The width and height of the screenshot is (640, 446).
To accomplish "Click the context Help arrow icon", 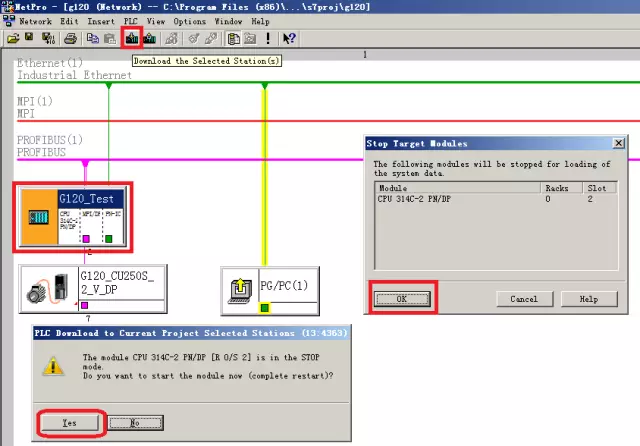I will click(289, 39).
